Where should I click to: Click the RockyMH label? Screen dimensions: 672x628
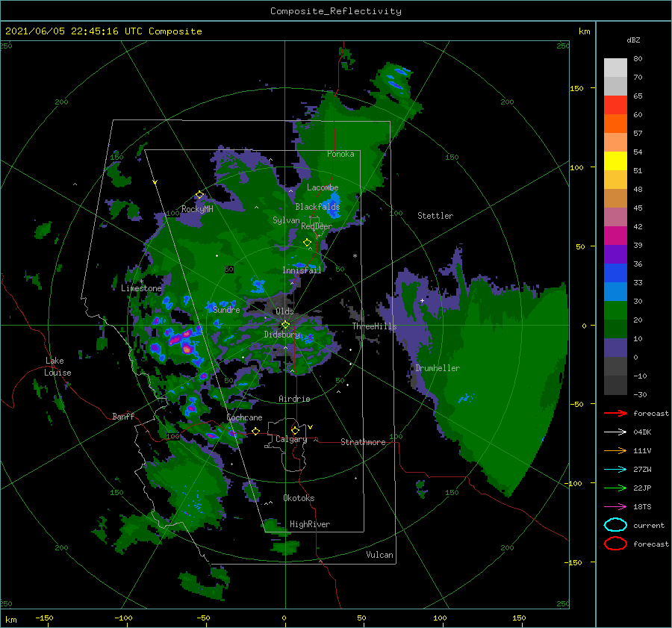point(197,209)
